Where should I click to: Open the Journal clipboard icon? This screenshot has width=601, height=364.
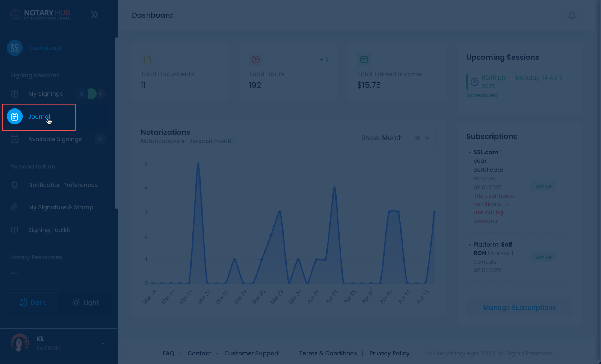tap(15, 116)
